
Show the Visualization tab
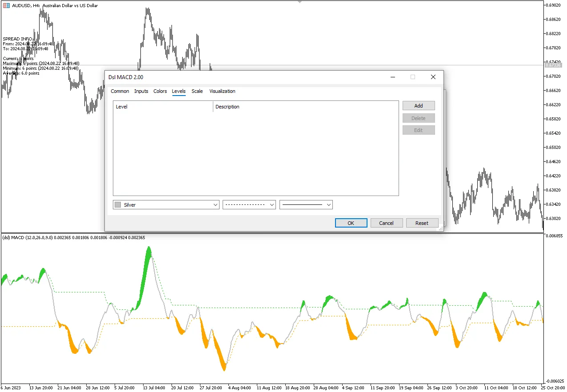click(222, 91)
